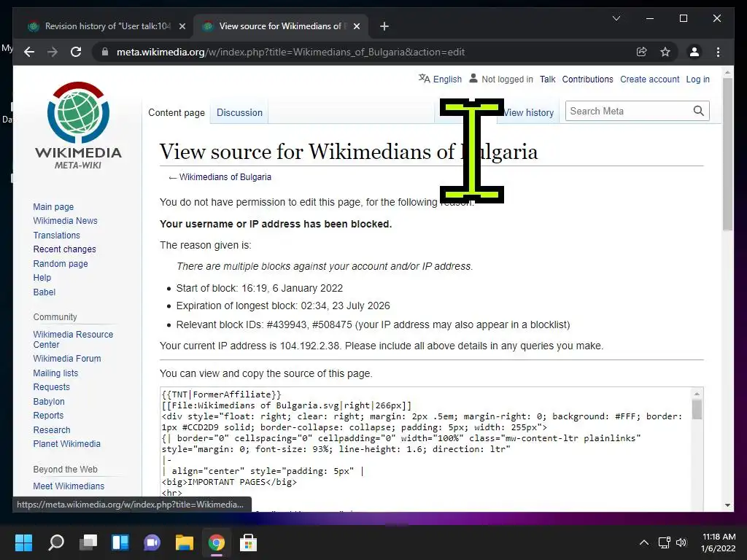Screen dimensions: 747x560
Task: Return to Wikimedians of Bulgaria page link
Action: 225,177
